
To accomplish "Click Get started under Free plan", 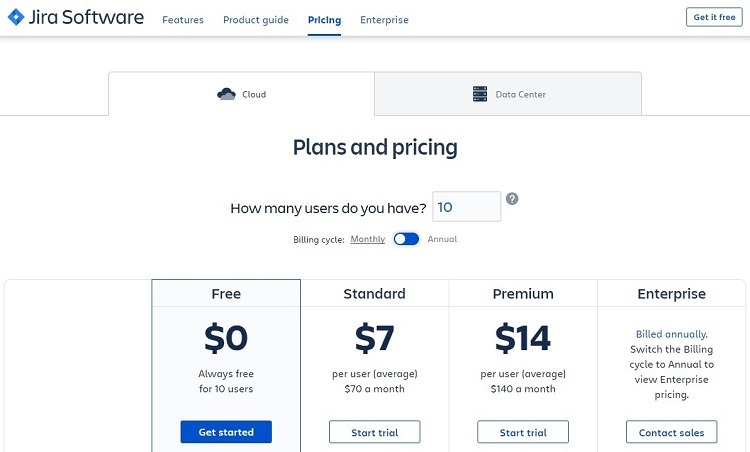I will tap(226, 432).
